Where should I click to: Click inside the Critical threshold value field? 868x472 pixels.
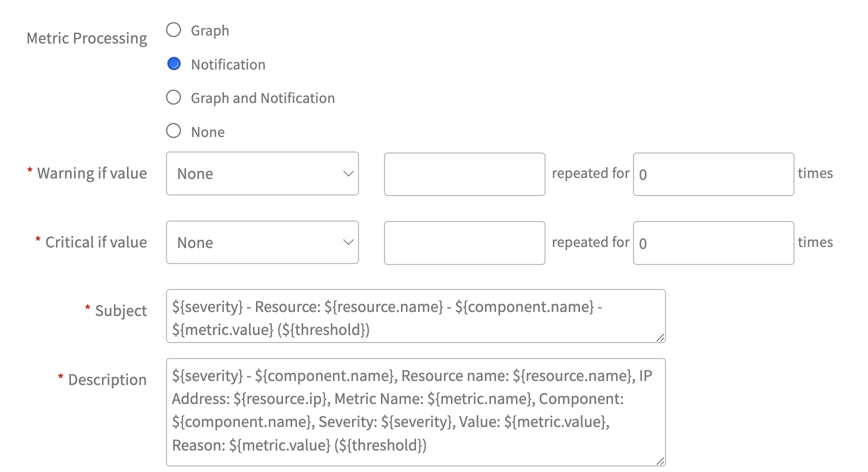pos(464,242)
